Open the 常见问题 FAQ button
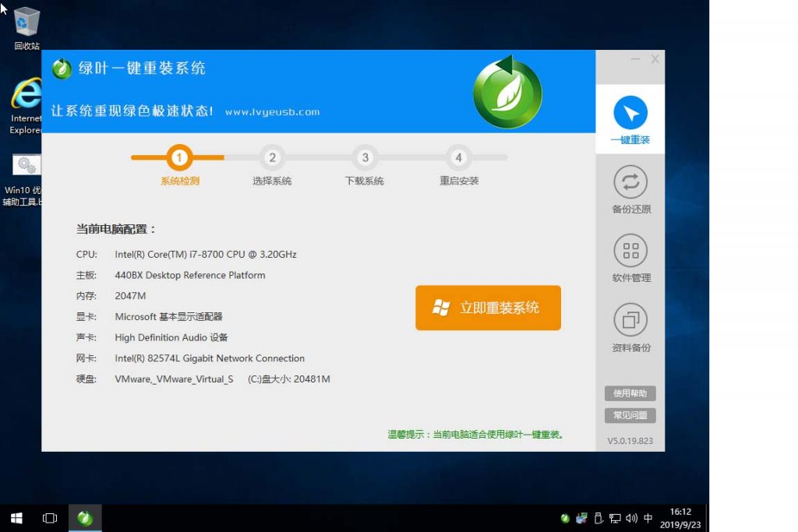 click(630, 415)
